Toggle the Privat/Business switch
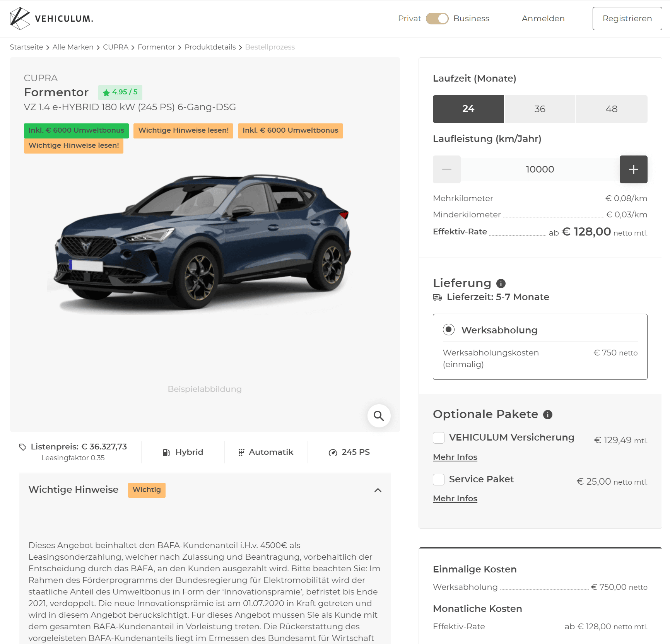 tap(437, 19)
